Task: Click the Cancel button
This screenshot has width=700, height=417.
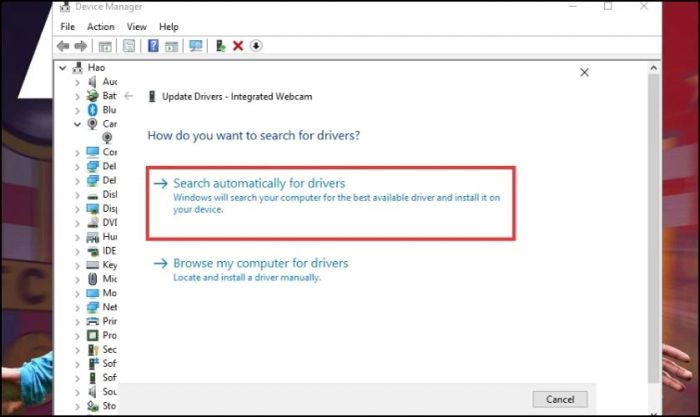Action: point(560,399)
